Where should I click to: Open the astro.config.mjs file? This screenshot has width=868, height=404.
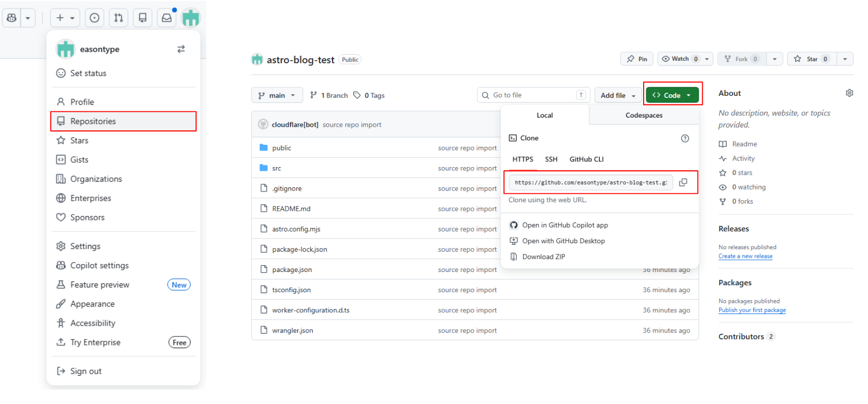click(x=296, y=229)
